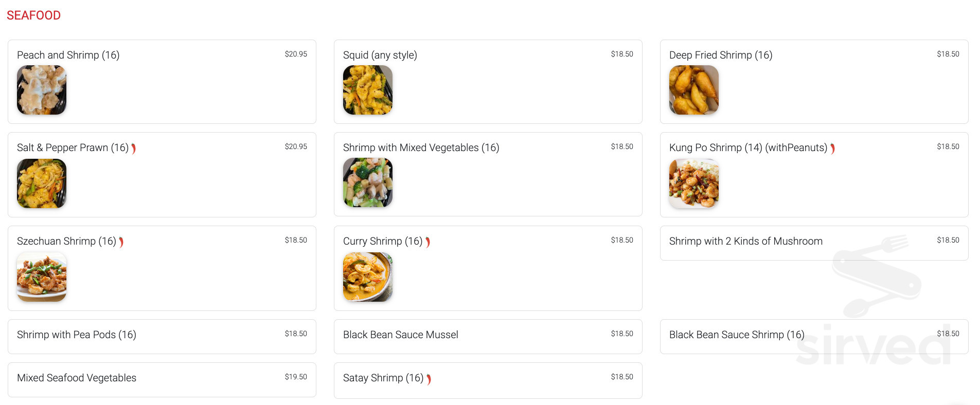Open the Kung Po Shrimp photo
The image size is (980, 405).
pos(694,183)
